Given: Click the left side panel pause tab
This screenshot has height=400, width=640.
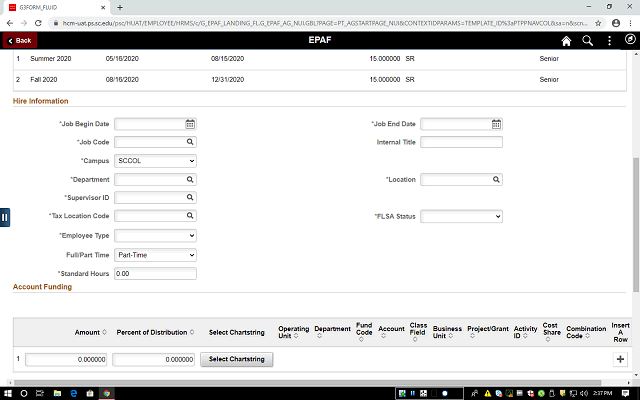Looking at the screenshot, I should 4,217.
